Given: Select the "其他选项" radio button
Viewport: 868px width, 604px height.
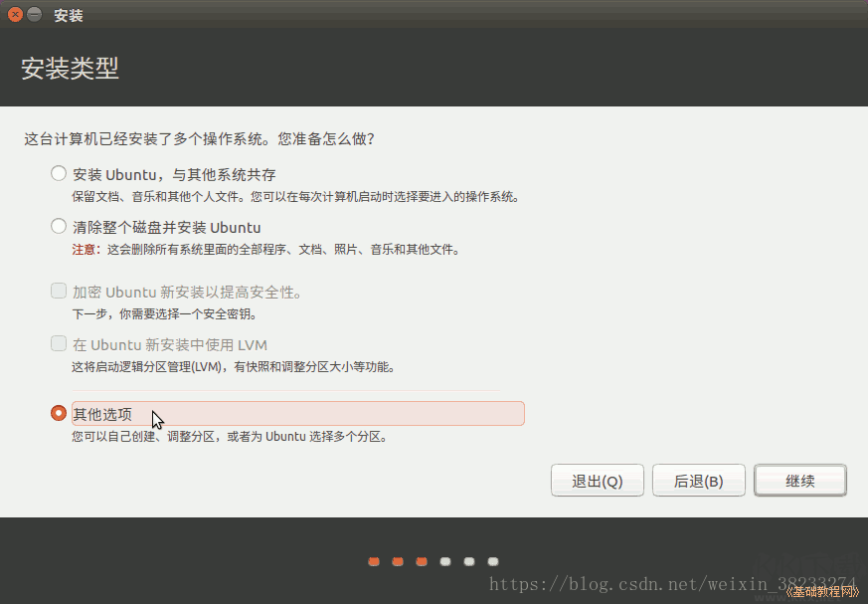Looking at the screenshot, I should 58,413.
